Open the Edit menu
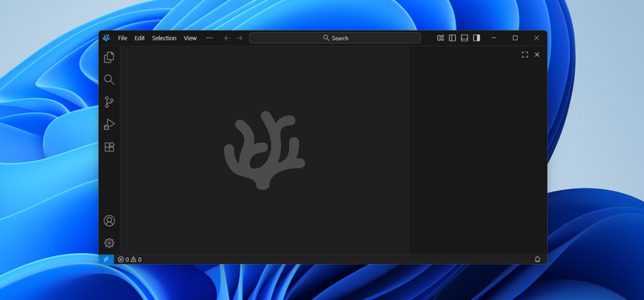The height and width of the screenshot is (300, 644). 140,37
